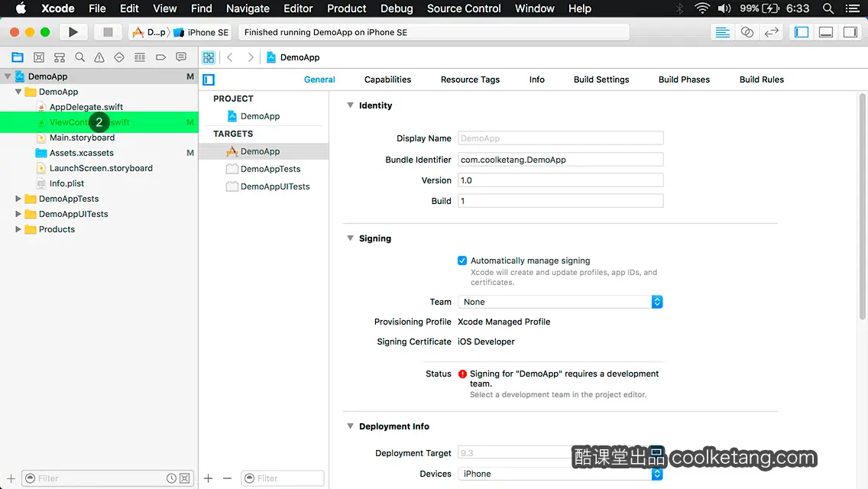Open the Find navigator

point(79,57)
